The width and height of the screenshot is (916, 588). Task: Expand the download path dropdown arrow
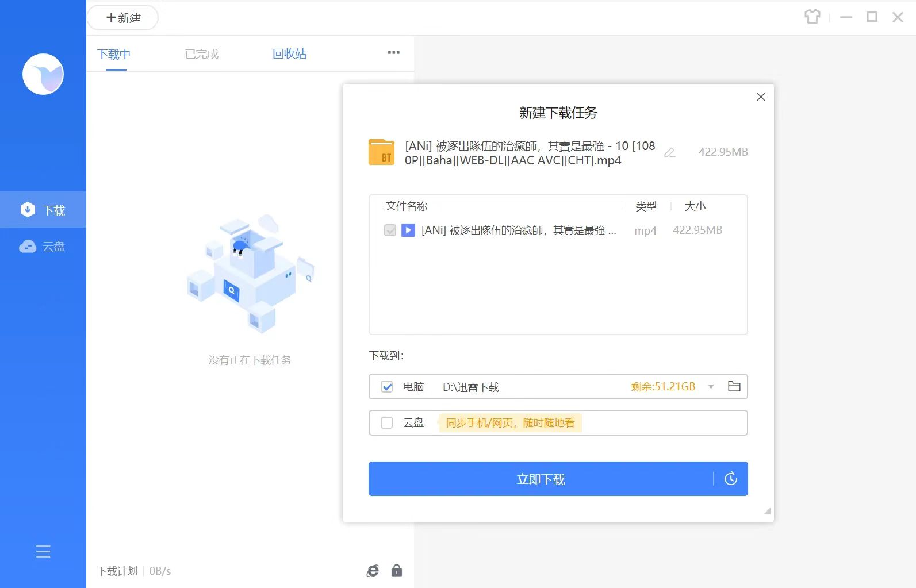(x=711, y=387)
